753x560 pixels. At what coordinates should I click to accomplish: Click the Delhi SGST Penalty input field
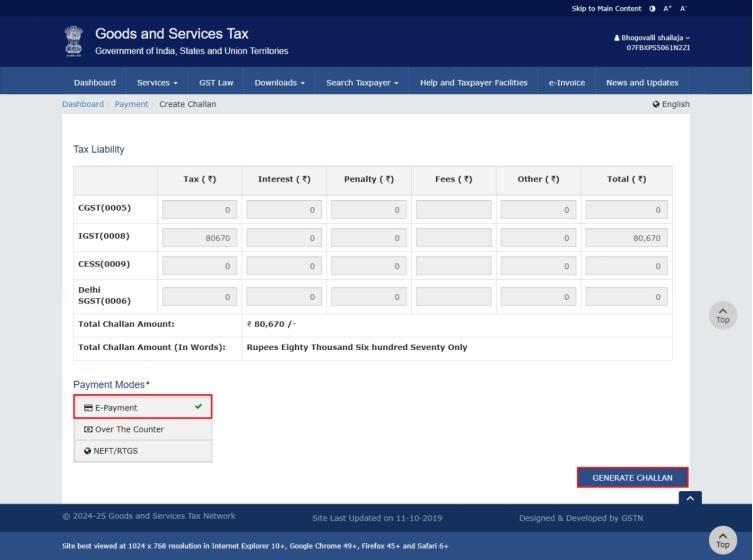tap(369, 297)
